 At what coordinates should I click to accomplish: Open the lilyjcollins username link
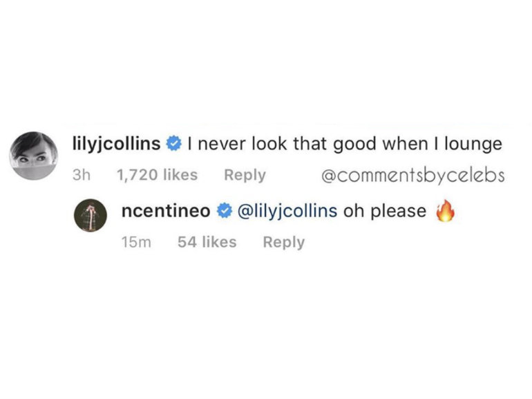[x=116, y=144]
